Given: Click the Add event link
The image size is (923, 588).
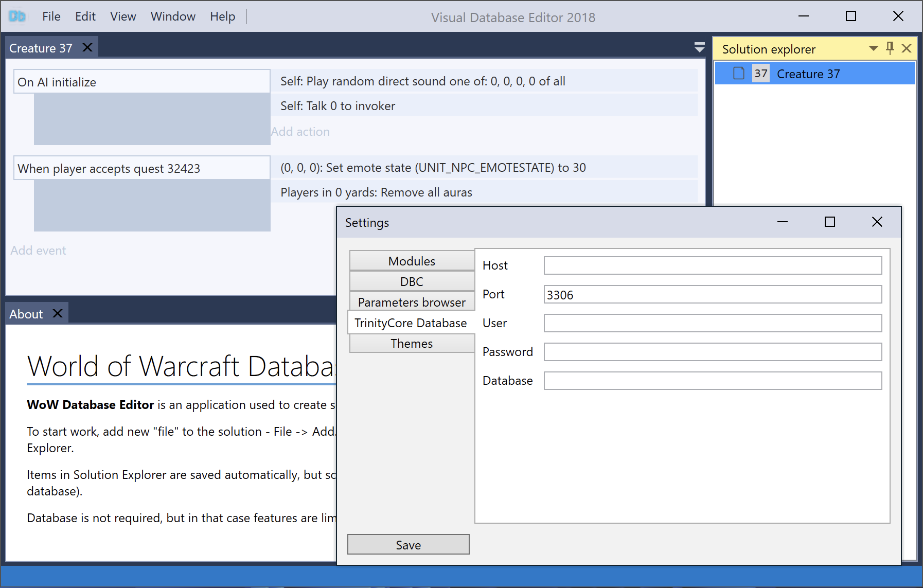Looking at the screenshot, I should point(38,250).
